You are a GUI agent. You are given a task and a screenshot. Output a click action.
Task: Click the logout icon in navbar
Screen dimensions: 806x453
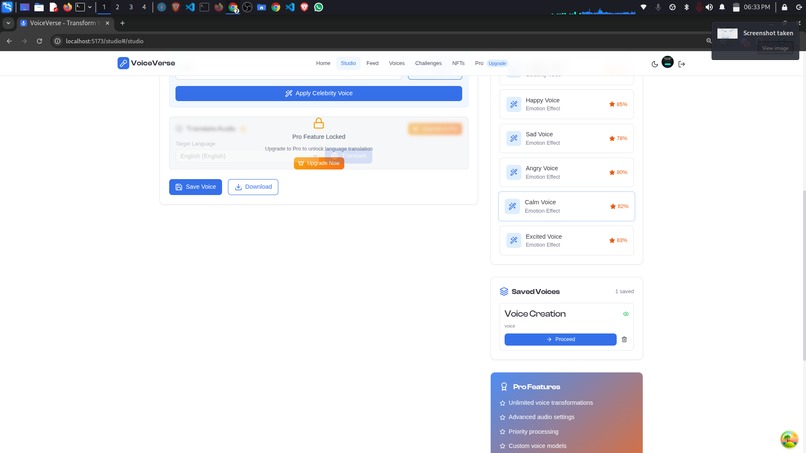tap(682, 64)
